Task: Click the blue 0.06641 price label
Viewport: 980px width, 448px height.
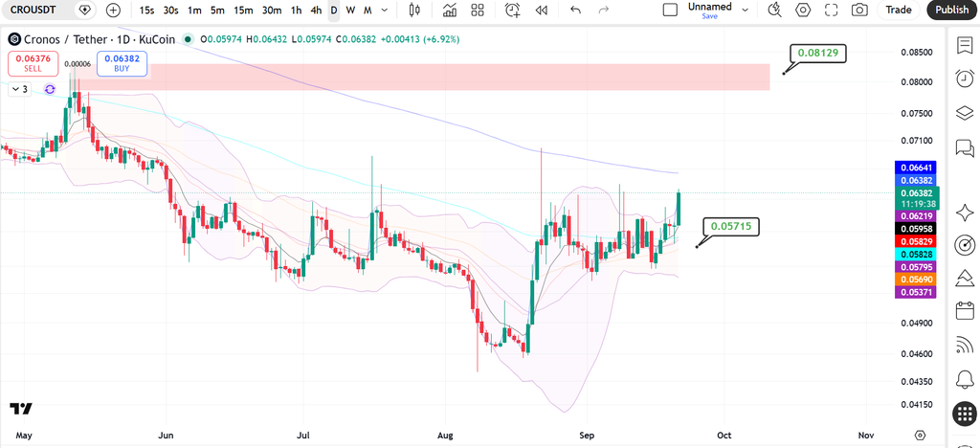Action: (916, 168)
